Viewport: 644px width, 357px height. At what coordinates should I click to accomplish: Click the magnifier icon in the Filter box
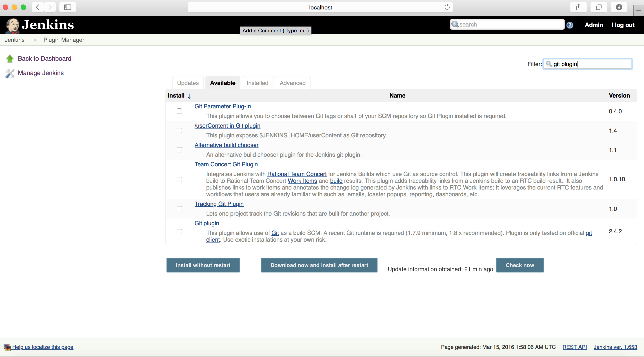coord(549,64)
